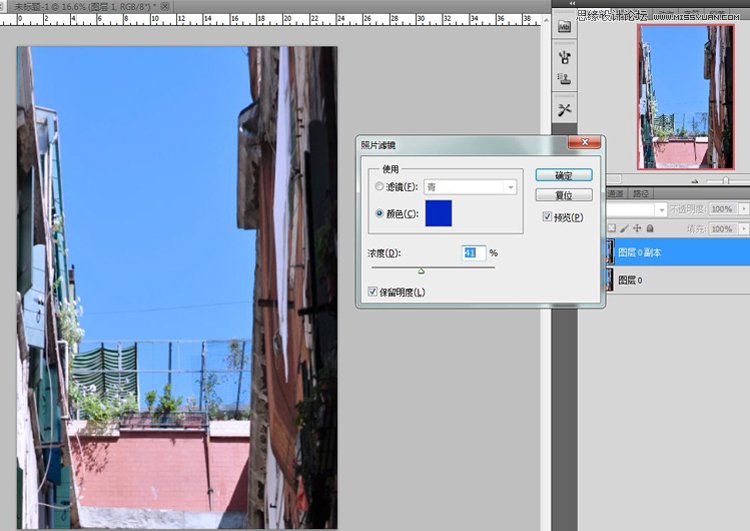The height and width of the screenshot is (531, 750).
Task: Click the 确定 (OK) button
Action: pos(564,174)
